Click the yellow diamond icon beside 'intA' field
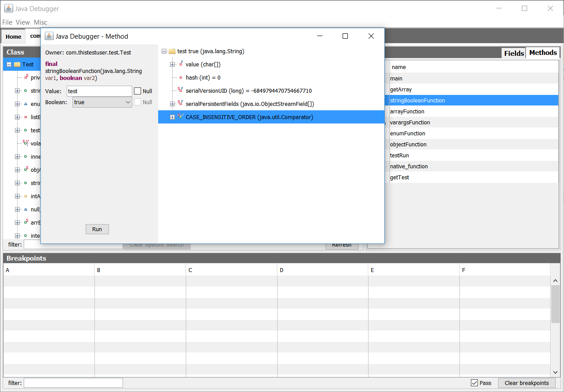 point(25,196)
